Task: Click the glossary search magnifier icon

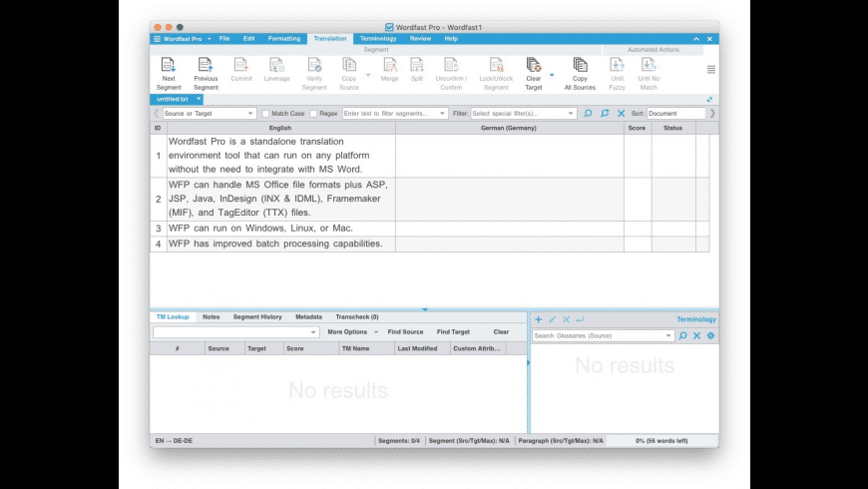Action: tap(683, 335)
